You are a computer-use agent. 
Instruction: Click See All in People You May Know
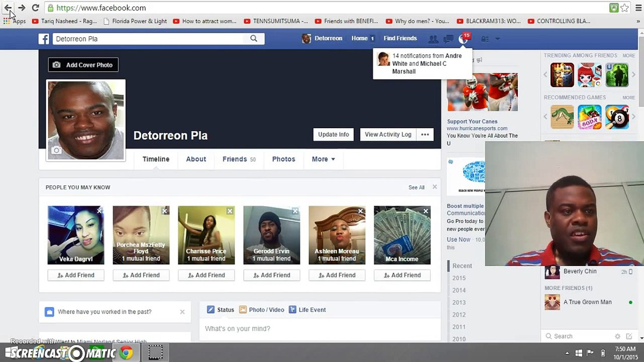416,188
